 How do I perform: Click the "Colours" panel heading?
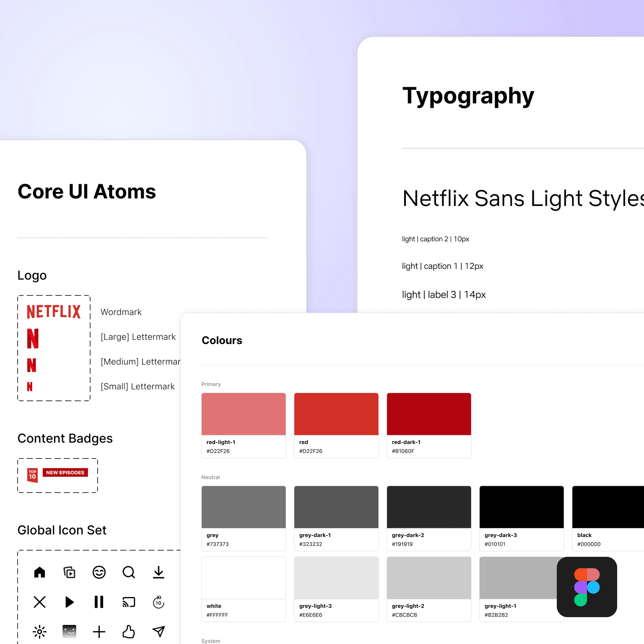(x=222, y=340)
